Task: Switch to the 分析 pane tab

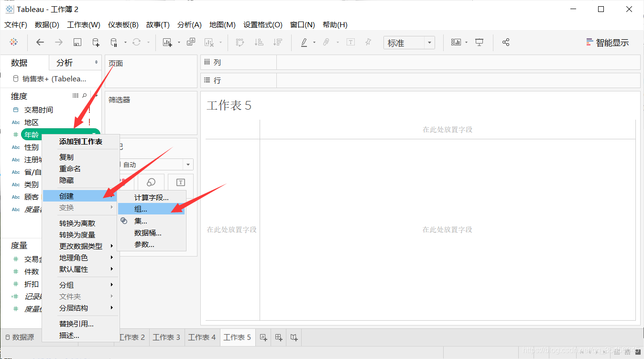Action: click(x=65, y=63)
